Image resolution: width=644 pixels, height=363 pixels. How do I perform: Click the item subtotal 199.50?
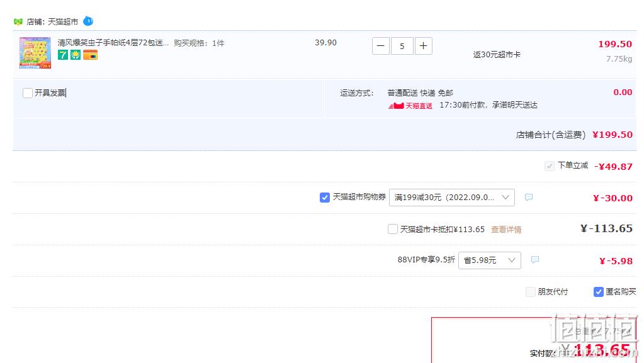(x=615, y=44)
